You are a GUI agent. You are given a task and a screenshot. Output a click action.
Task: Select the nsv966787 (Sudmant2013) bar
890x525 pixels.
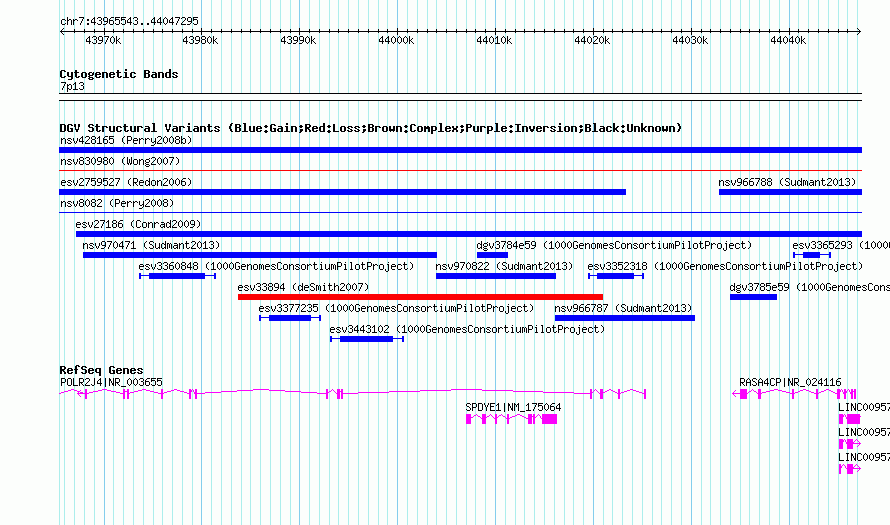(625, 318)
